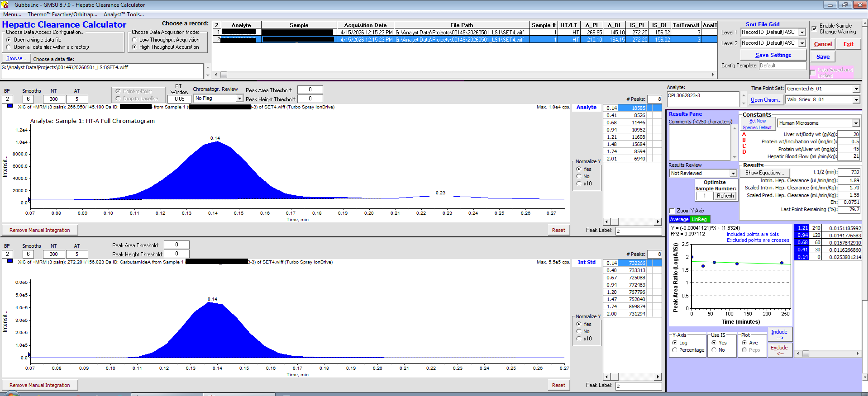Click the record grid horizontal scrollbar thumb
This screenshot has width=868, height=396.
coord(224,75)
